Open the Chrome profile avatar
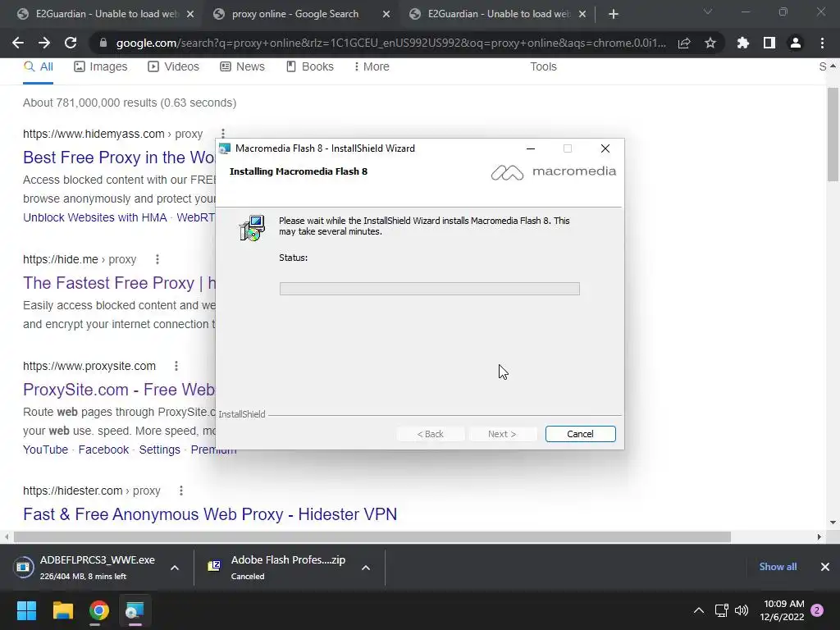 (796, 43)
